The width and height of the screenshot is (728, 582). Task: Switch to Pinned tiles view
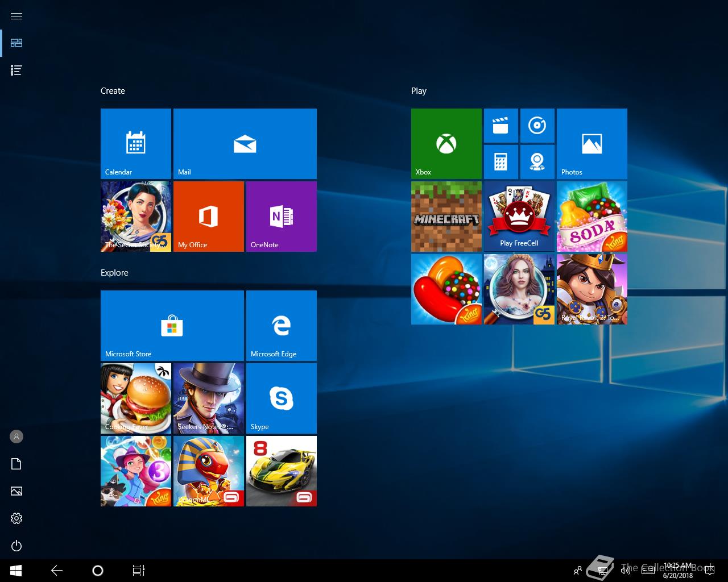(x=16, y=43)
